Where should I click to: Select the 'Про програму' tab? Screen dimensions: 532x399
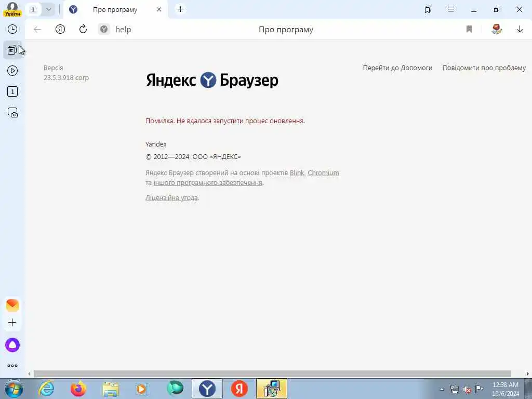coord(115,9)
